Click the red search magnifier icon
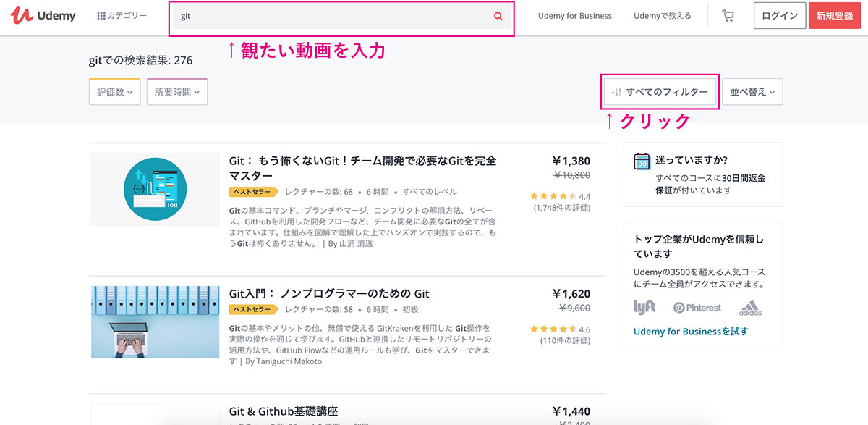868x425 pixels. tap(498, 17)
